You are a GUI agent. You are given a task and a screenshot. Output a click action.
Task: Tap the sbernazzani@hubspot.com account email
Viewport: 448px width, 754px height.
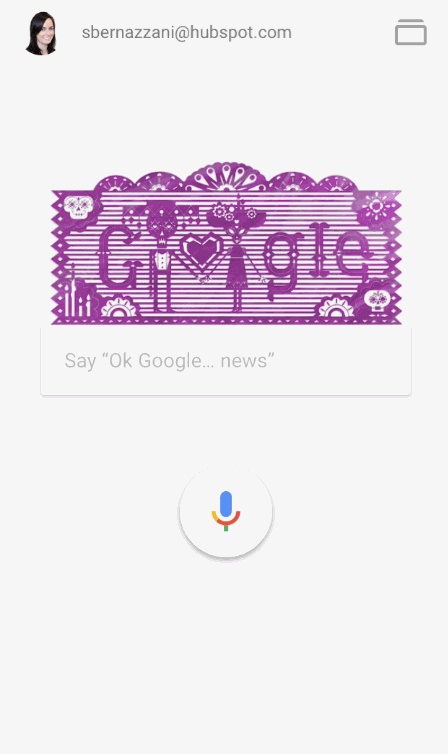click(187, 33)
